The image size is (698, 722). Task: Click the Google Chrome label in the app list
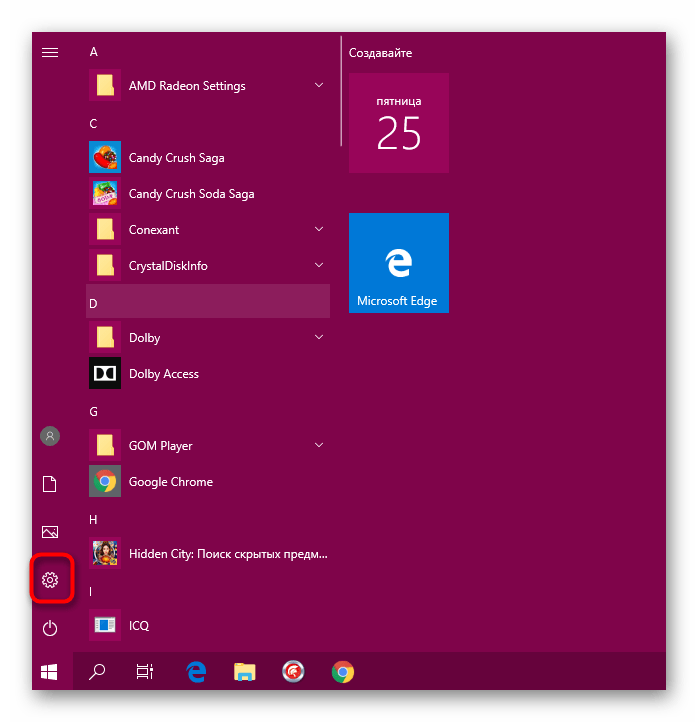click(171, 482)
